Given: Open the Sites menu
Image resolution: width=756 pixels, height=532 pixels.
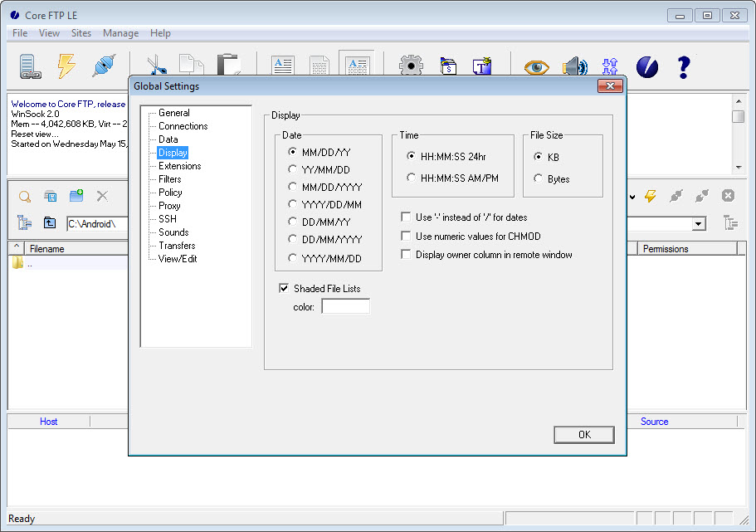Looking at the screenshot, I should click(81, 33).
